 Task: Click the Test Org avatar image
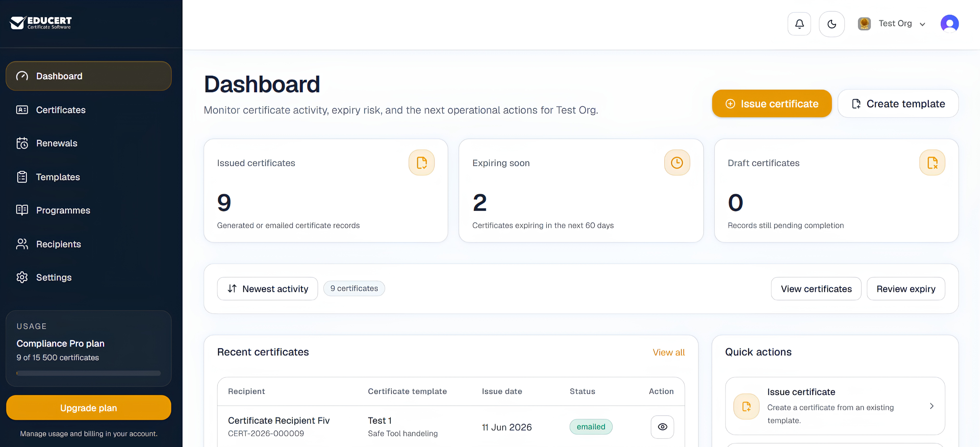click(864, 24)
